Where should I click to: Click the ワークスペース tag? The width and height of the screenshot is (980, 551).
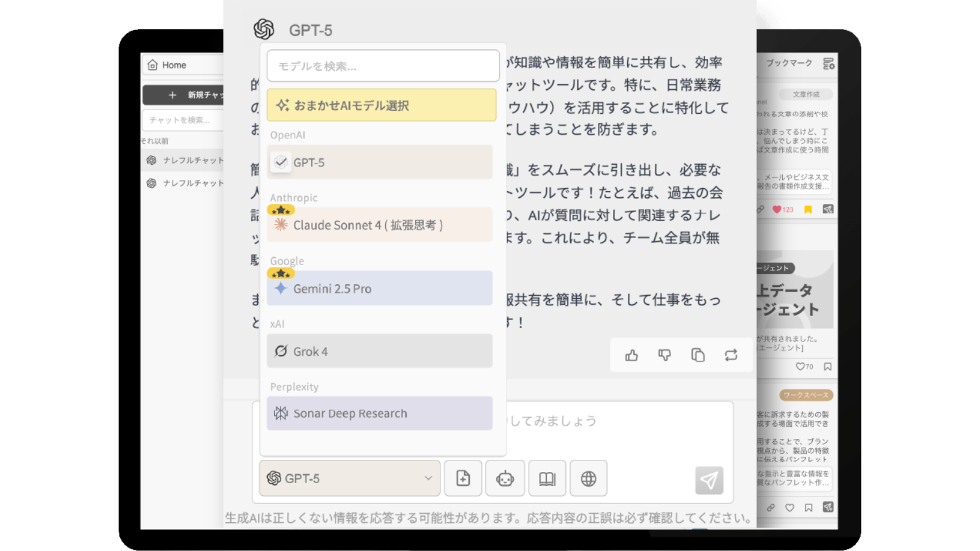coord(806,395)
